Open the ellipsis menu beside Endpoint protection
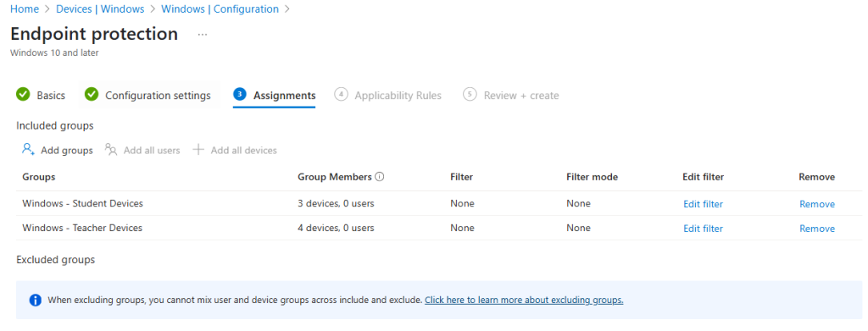868x331 pixels. tap(203, 35)
